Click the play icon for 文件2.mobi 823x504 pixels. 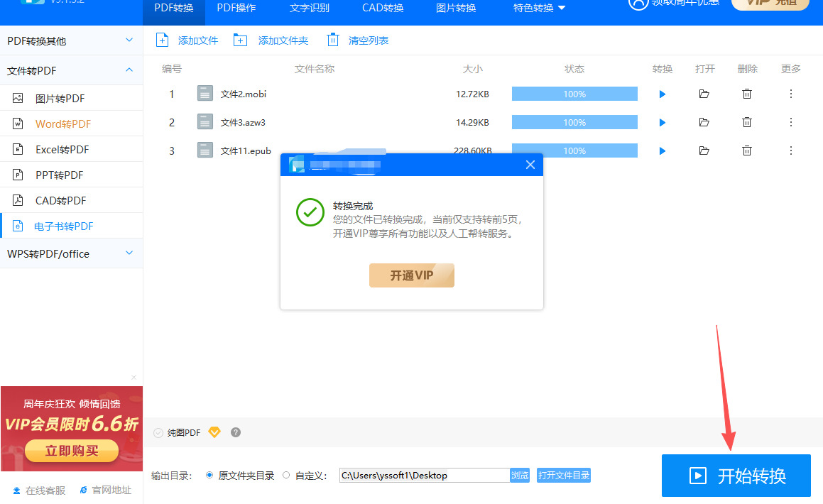coord(663,94)
